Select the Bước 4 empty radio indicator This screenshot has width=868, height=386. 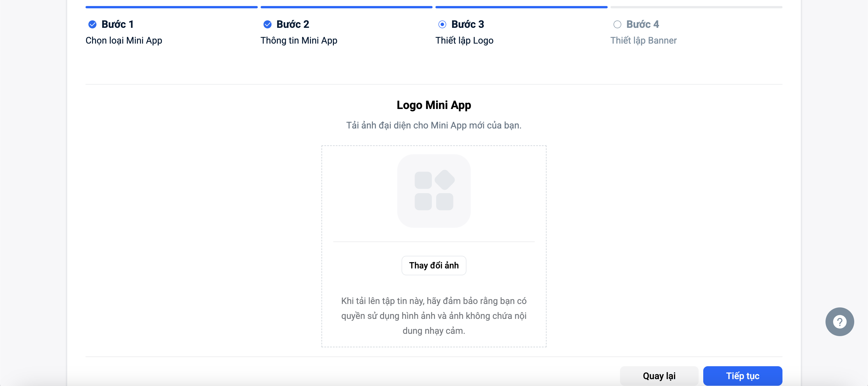pyautogui.click(x=617, y=24)
